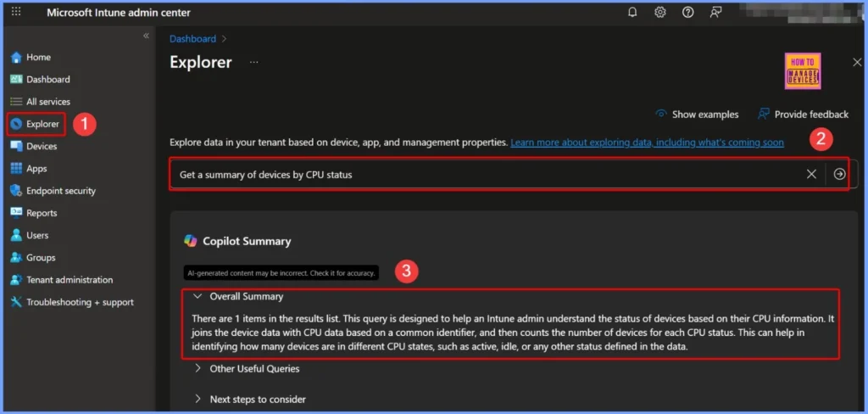Image resolution: width=868 pixels, height=414 pixels.
Task: Click the Reports icon in sidebar
Action: (x=16, y=213)
